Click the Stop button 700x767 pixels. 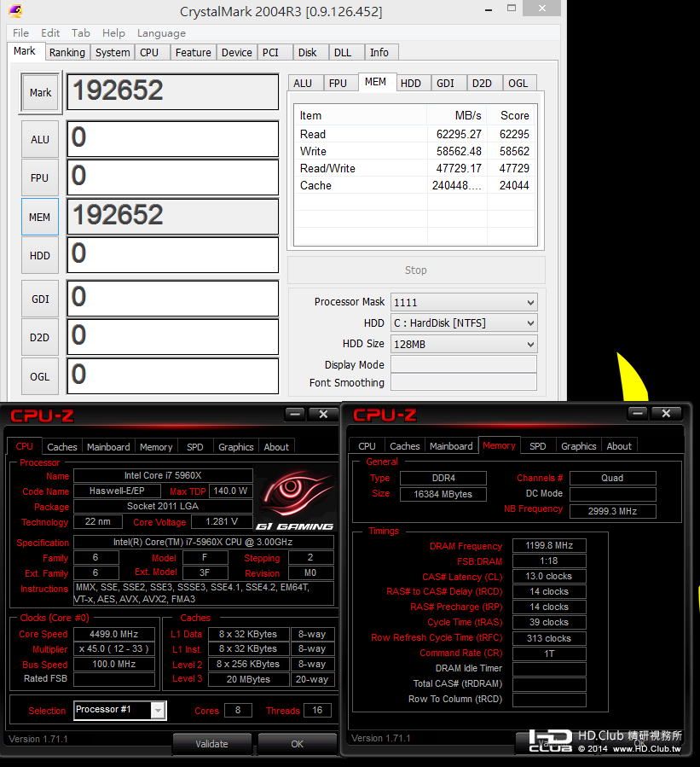[x=416, y=270]
